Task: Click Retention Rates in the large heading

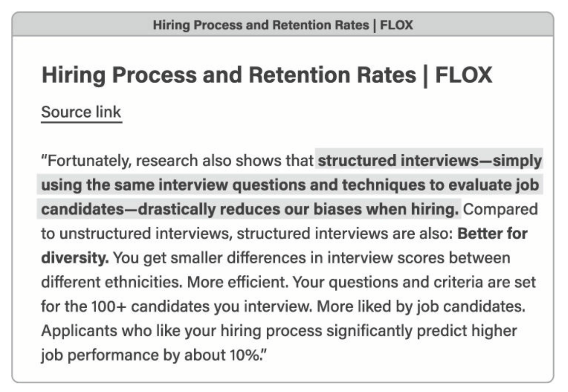Action: click(332, 75)
